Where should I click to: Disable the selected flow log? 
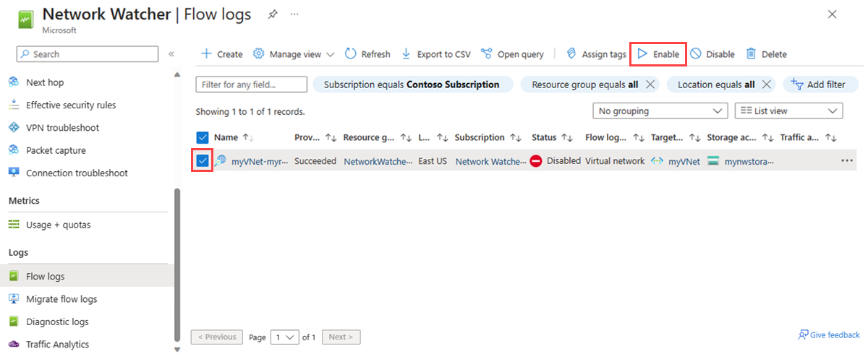[712, 54]
